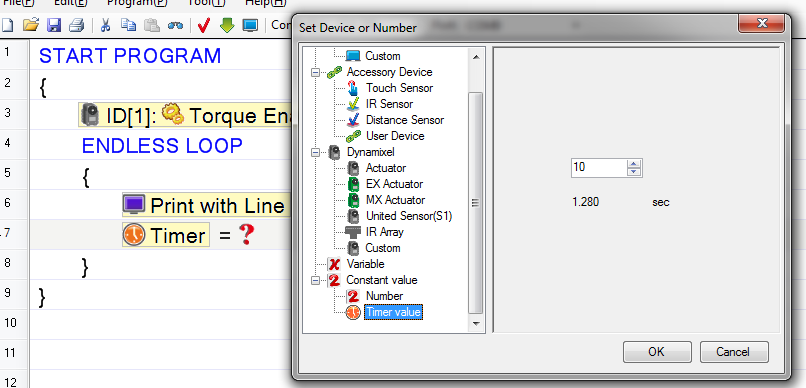
Task: Open the Edit menu
Action: (x=71, y=2)
